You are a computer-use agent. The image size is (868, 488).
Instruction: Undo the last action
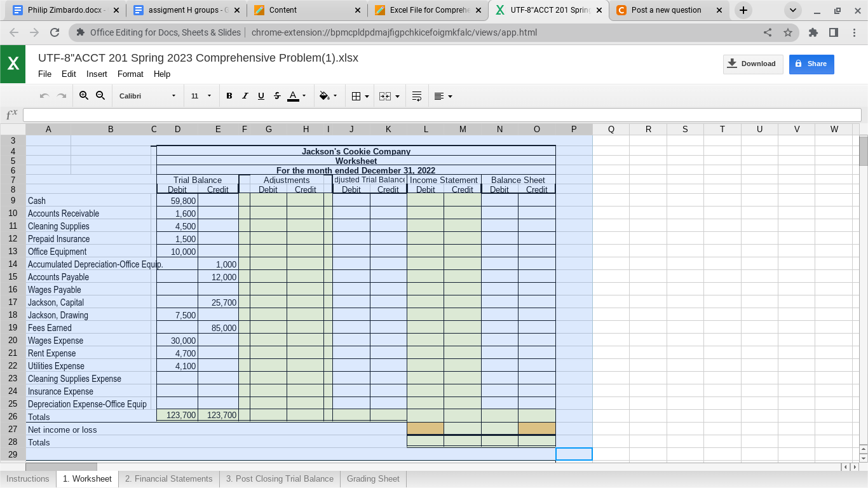(x=44, y=96)
